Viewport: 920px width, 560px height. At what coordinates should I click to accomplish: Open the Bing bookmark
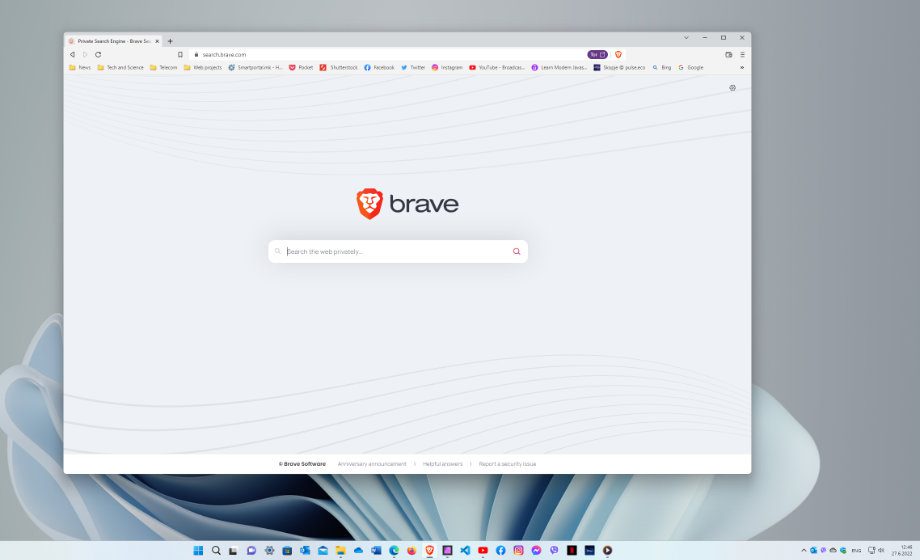tap(662, 68)
